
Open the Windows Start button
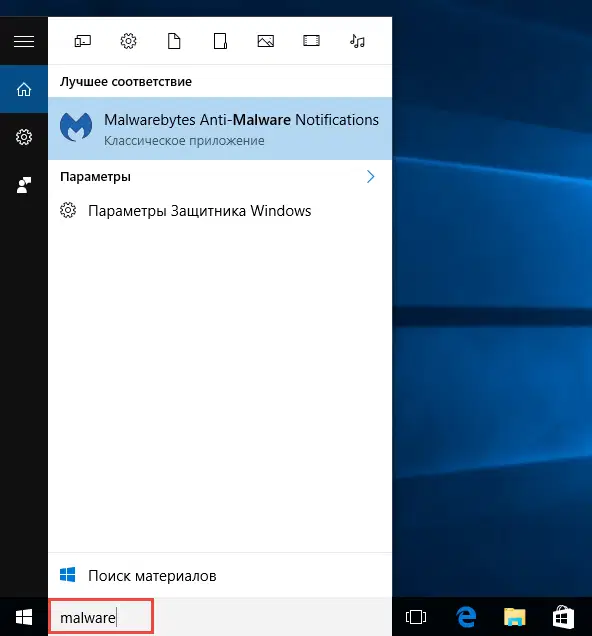click(x=24, y=617)
